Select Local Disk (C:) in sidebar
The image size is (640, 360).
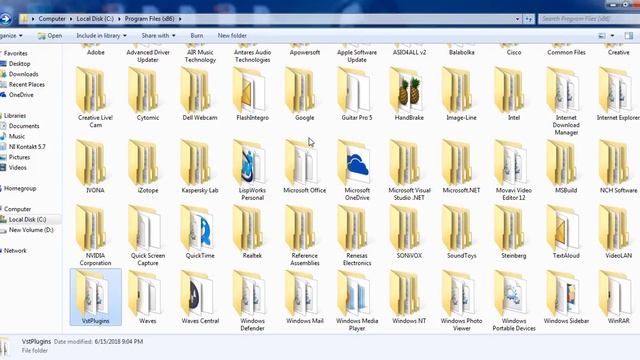pyautogui.click(x=27, y=220)
